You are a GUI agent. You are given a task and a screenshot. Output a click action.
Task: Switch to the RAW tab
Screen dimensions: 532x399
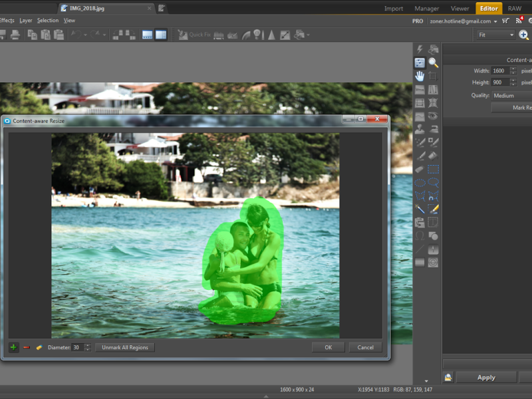click(x=514, y=9)
